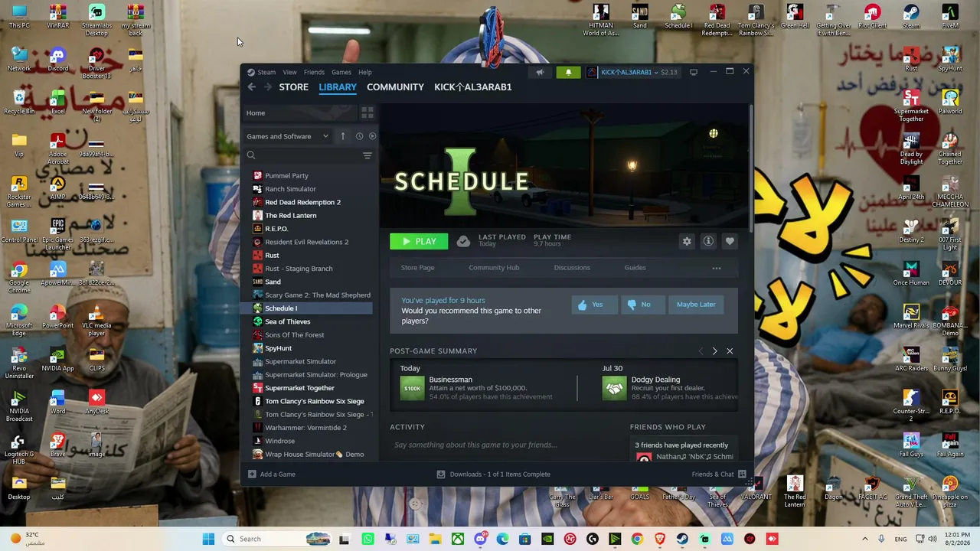
Task: Open the Guides link
Action: click(x=635, y=268)
